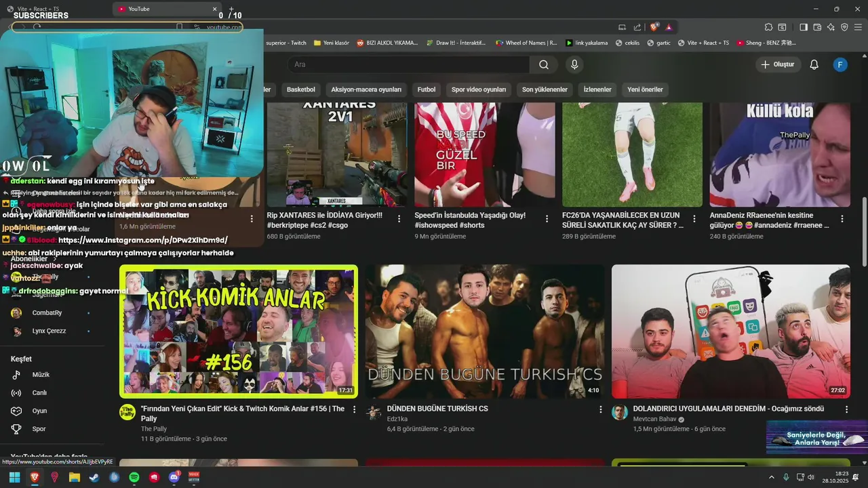Select the Yeni öneriler chip
The width and height of the screenshot is (868, 488).
(645, 89)
